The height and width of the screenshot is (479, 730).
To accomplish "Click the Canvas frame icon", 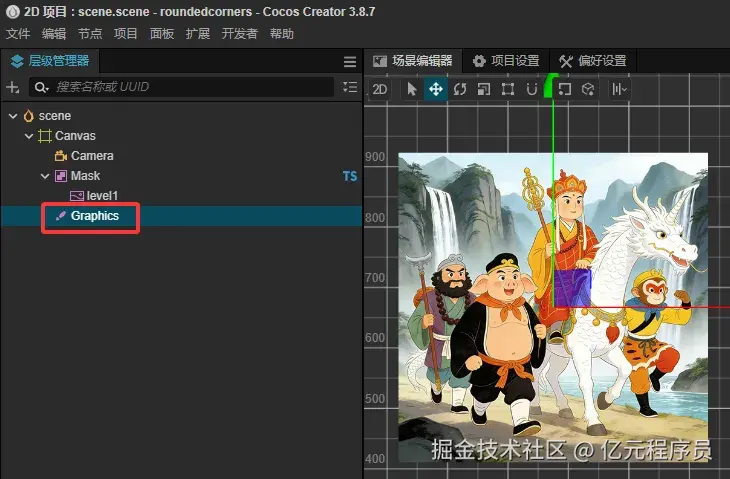I will [x=45, y=136].
